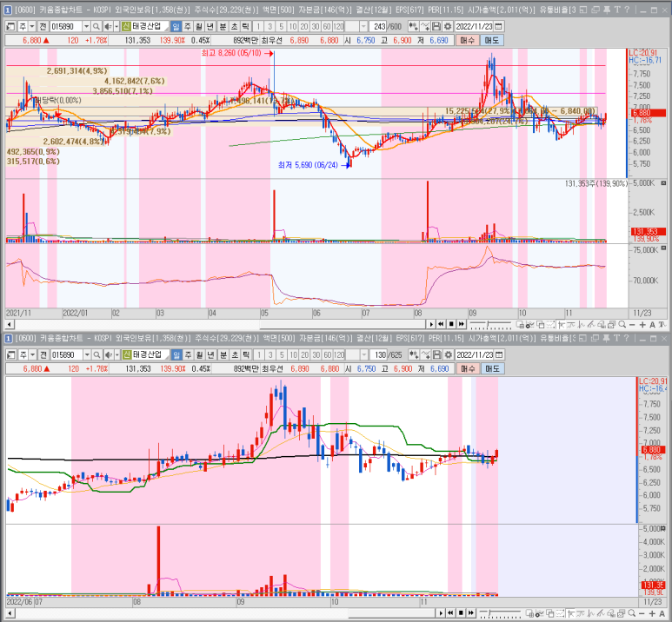Choose 30 interval in top chart toolbar
The height and width of the screenshot is (622, 672).
coord(316,27)
